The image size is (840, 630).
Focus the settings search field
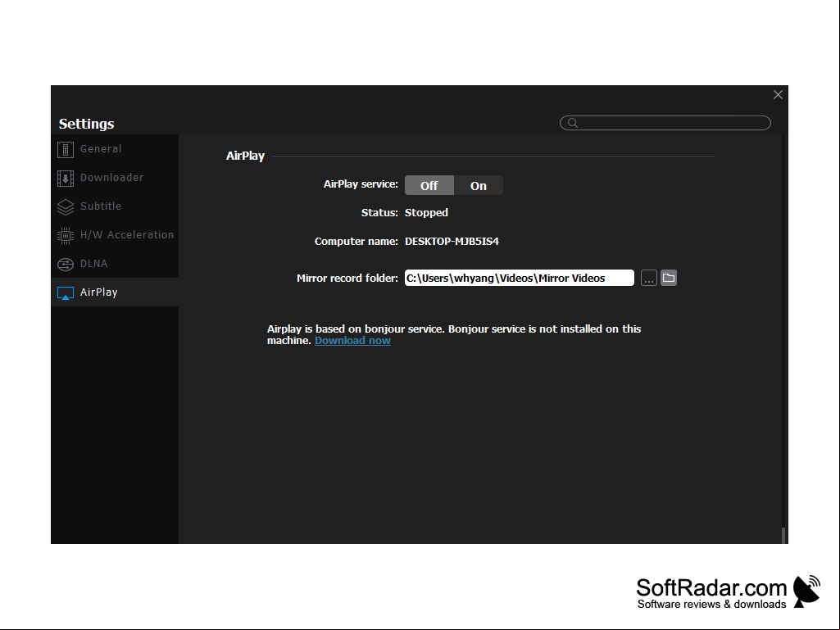pyautogui.click(x=665, y=123)
